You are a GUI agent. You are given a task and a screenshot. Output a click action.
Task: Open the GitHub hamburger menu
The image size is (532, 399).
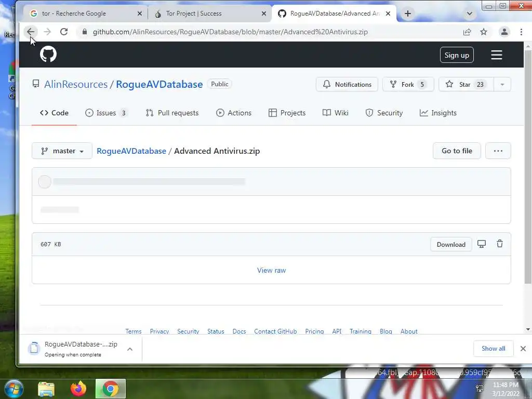(x=496, y=55)
